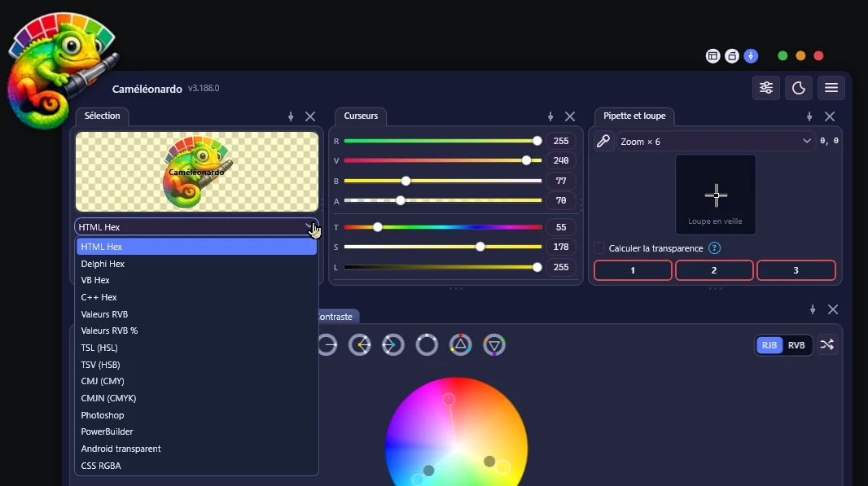Open help for Calculer la transparence
The width and height of the screenshot is (868, 486).
715,248
